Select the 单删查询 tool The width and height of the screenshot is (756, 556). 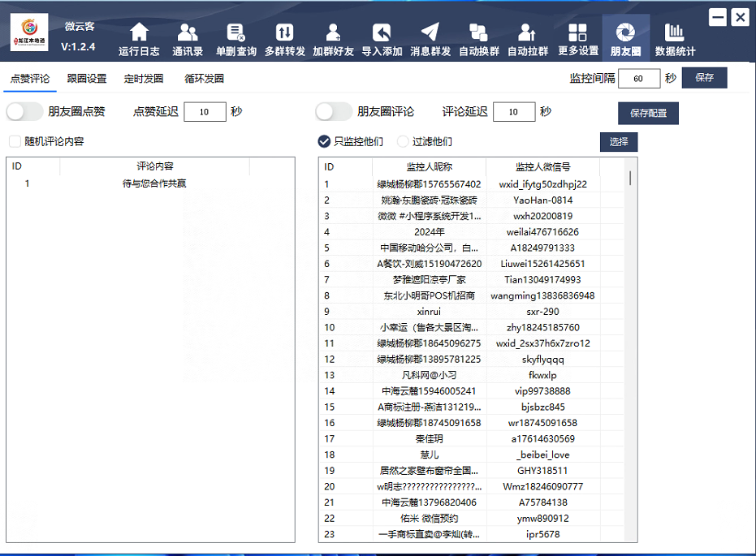(235, 37)
